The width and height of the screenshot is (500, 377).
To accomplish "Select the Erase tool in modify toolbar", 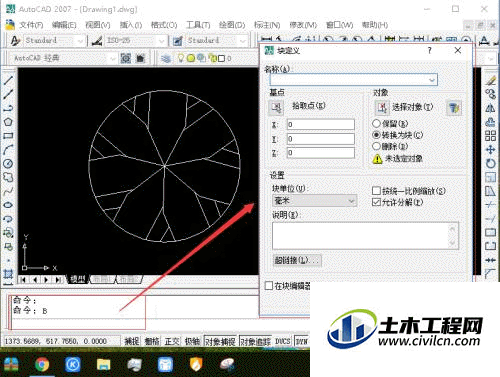I will [x=490, y=80].
